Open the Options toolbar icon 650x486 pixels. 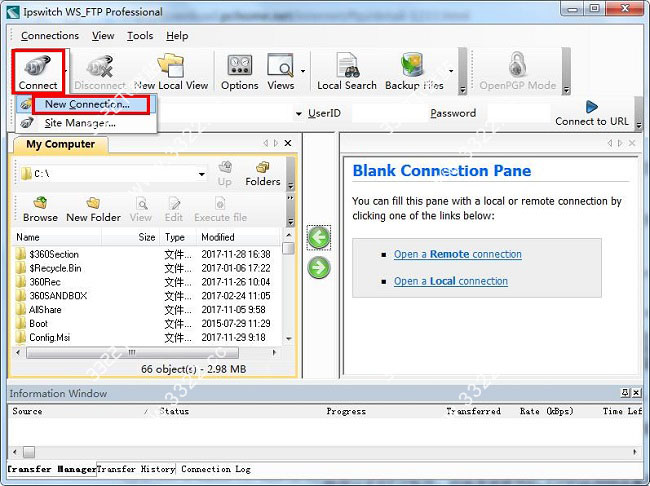pos(239,70)
